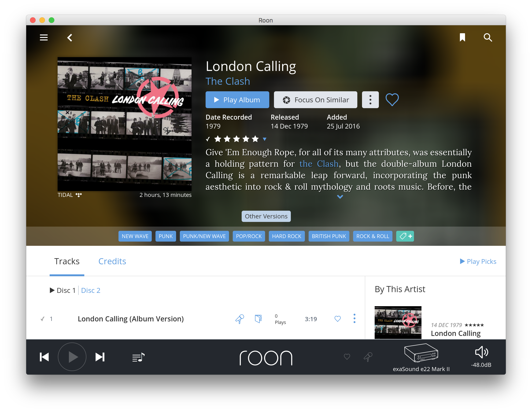The image size is (532, 412).
Task: Open The Clash artist link
Action: 228,81
